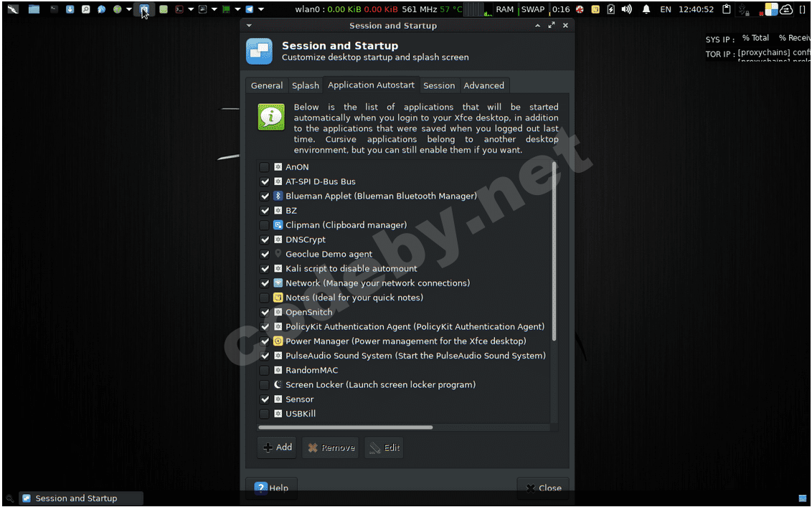Expand dropdown arrow next to Telegram launcher
The height and width of the screenshot is (507, 812).
[x=261, y=9]
